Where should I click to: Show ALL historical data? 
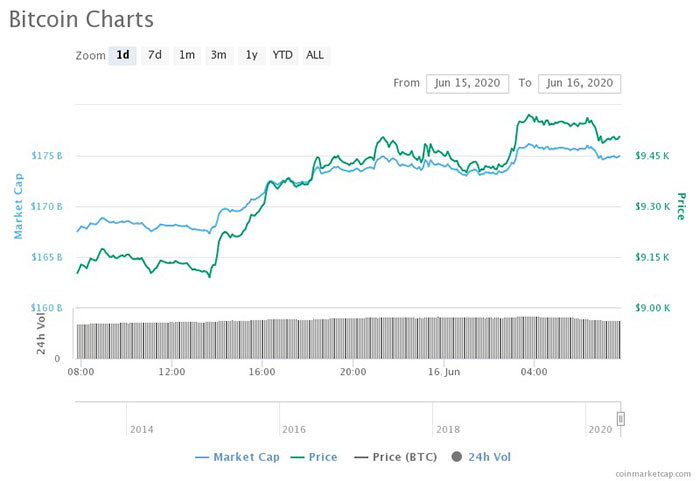coord(315,55)
